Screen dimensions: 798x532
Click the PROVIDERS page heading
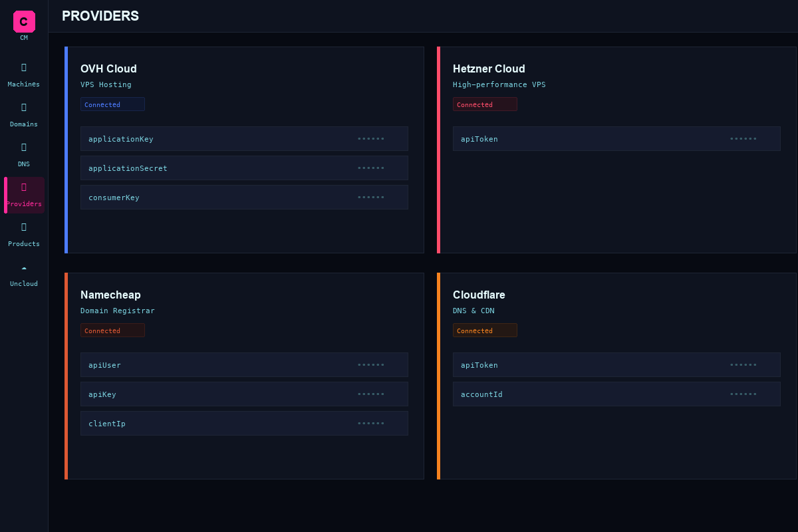pyautogui.click(x=100, y=16)
